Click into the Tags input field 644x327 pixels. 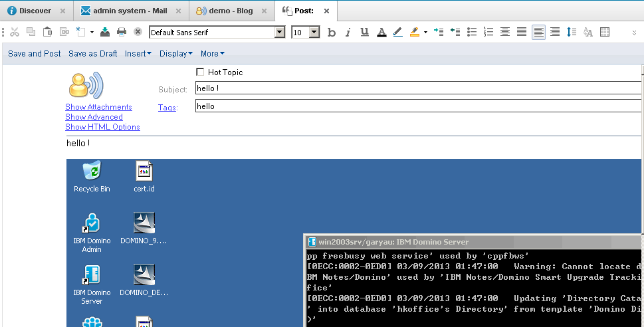pos(418,106)
